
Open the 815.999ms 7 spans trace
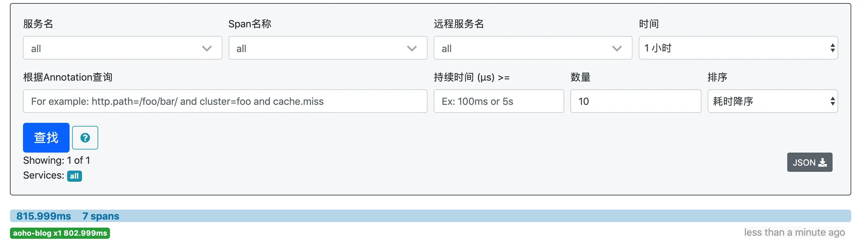(430, 216)
